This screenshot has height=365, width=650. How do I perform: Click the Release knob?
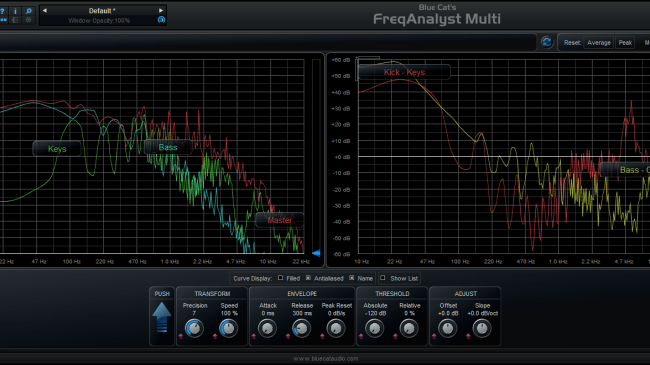pyautogui.click(x=301, y=328)
